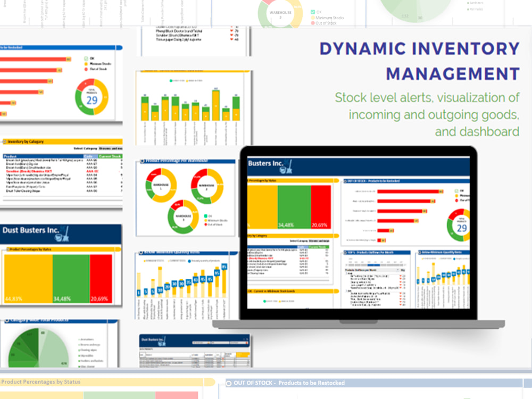Viewport: 532px width, 399px height.
Task: Click the gear icon on Inventory by Category header
Action: 5,142
